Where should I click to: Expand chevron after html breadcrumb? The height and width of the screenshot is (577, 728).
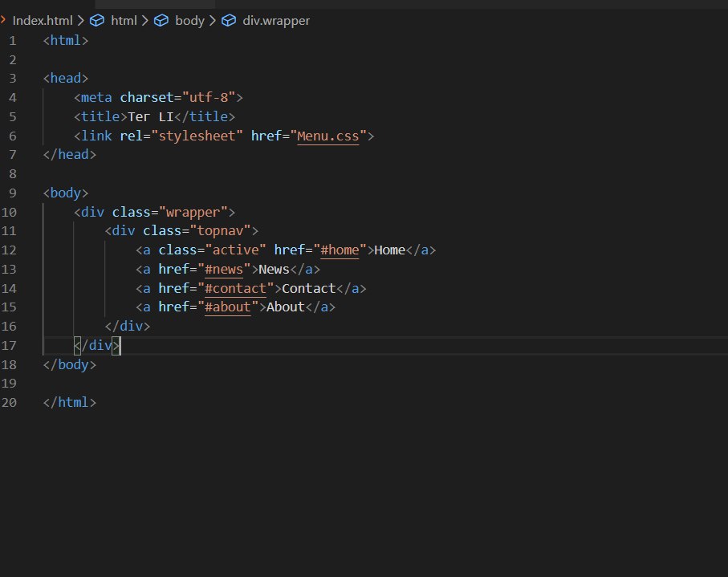pyautogui.click(x=144, y=20)
